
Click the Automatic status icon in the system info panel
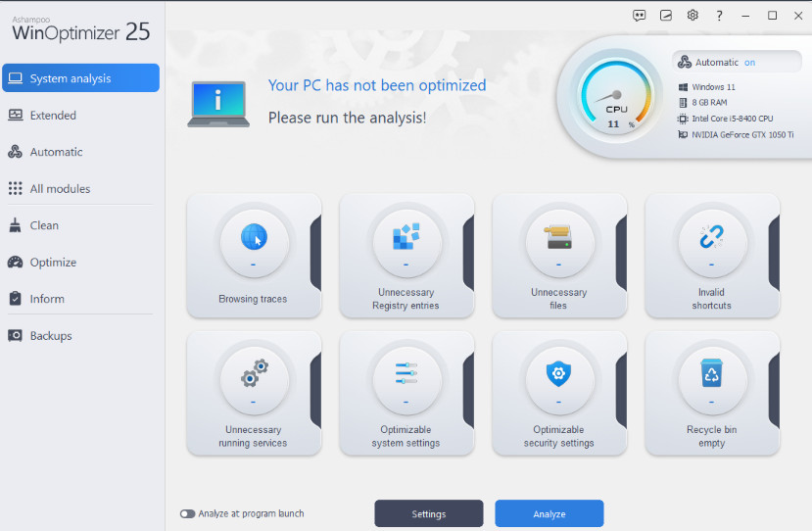685,62
